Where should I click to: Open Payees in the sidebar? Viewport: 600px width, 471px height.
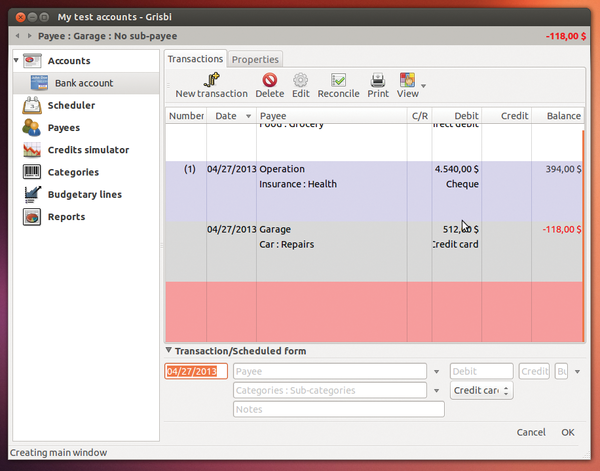64,128
